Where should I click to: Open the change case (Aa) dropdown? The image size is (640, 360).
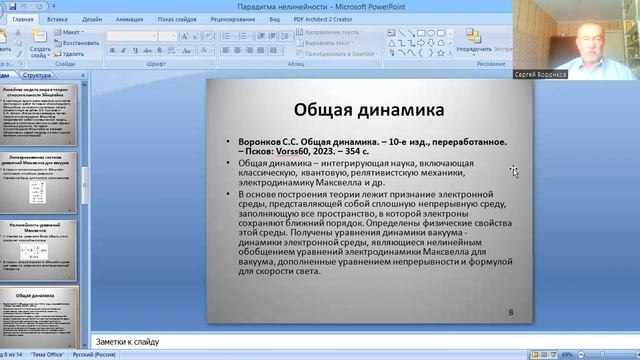187,50
